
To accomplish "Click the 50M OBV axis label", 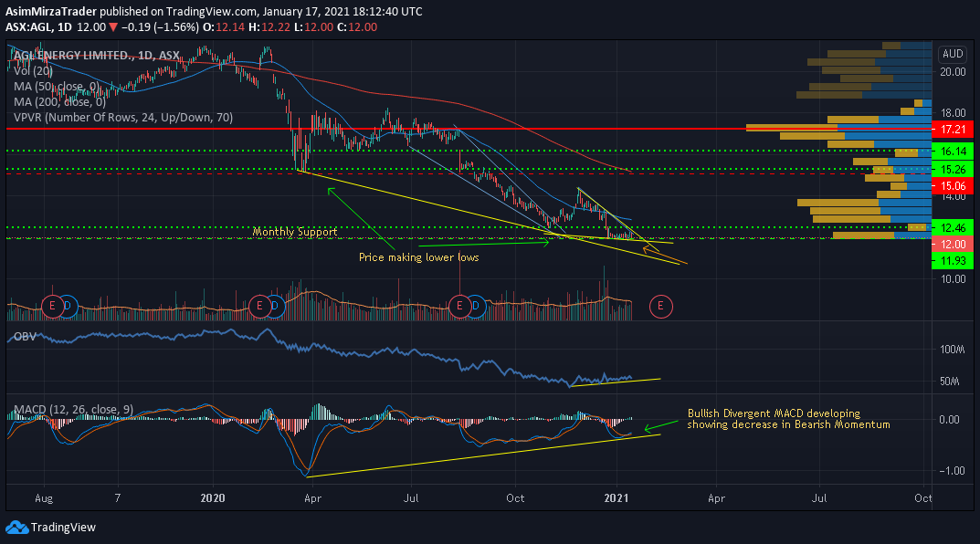I will (949, 381).
